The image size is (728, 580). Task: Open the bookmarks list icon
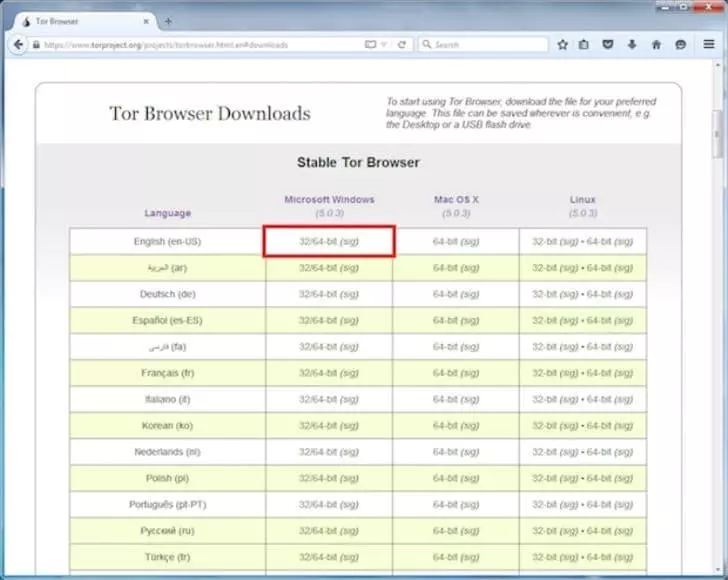pos(584,45)
